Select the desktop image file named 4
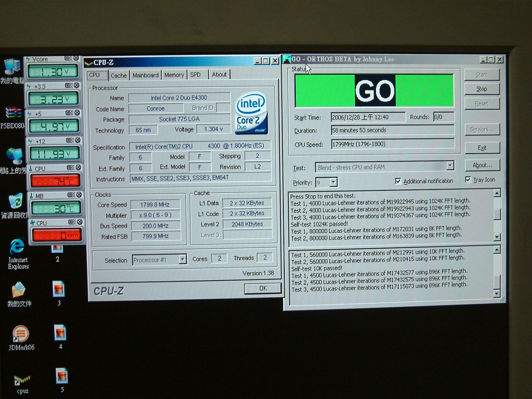Viewport: 532px width, 399px height. [60, 337]
